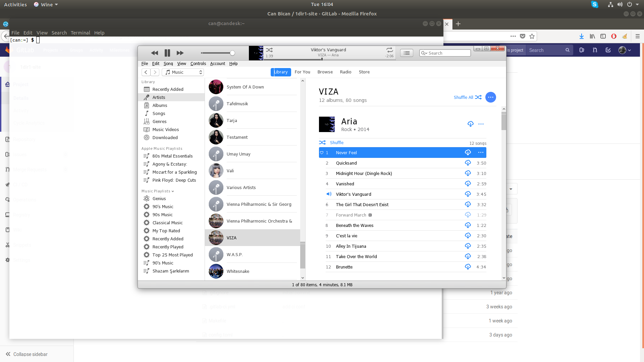Click the shuffle icon on Aria album header

pyautogui.click(x=322, y=142)
